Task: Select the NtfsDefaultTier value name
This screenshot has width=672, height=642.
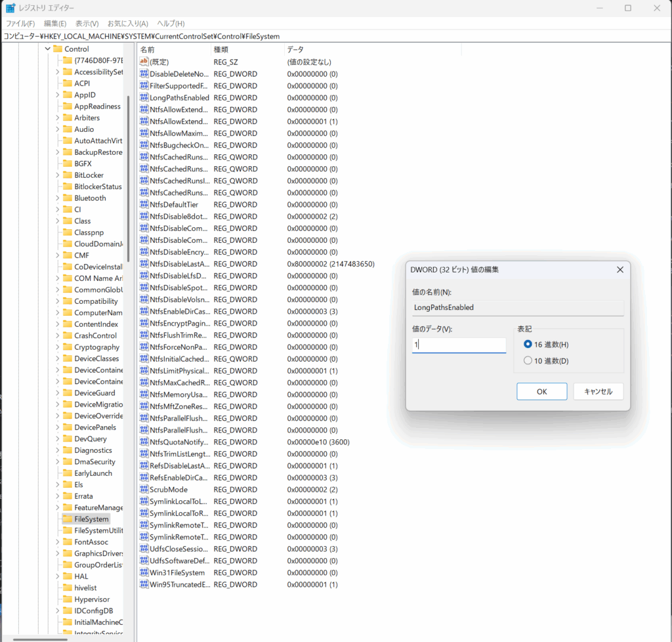Action: pos(173,204)
